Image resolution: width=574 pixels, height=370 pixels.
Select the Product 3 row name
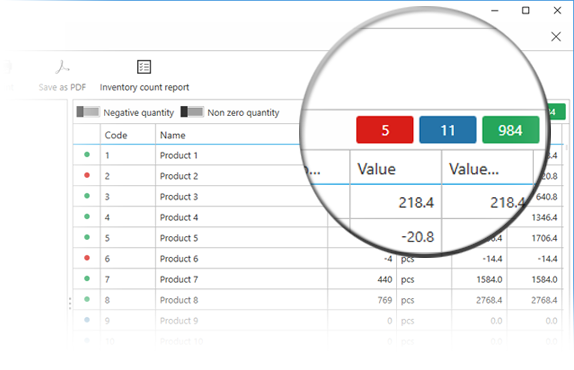179,197
